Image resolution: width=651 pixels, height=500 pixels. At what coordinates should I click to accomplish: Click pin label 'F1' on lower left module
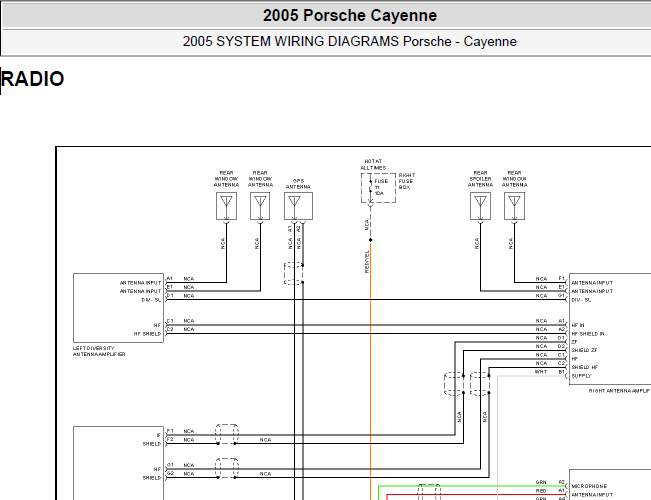point(170,431)
